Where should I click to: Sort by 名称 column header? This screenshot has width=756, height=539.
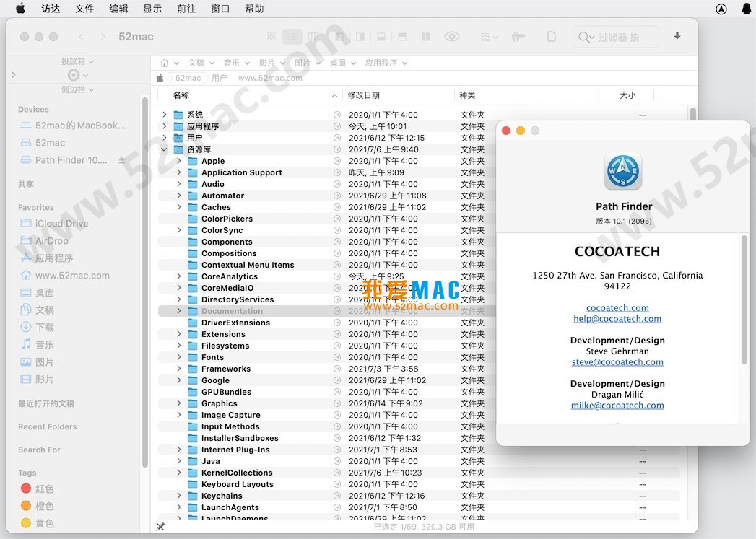pyautogui.click(x=182, y=95)
